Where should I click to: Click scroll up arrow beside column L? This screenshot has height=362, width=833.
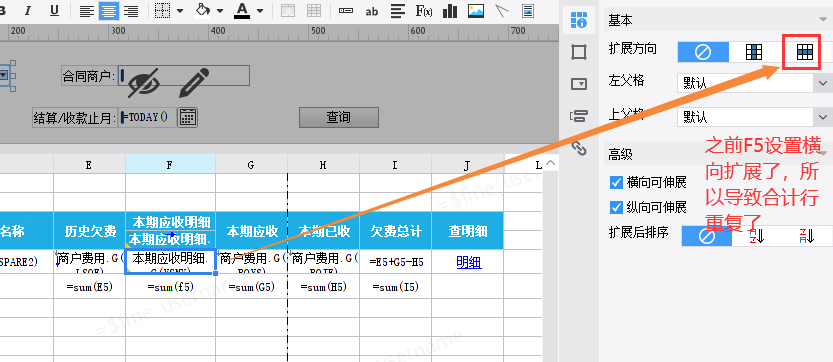pos(551,163)
